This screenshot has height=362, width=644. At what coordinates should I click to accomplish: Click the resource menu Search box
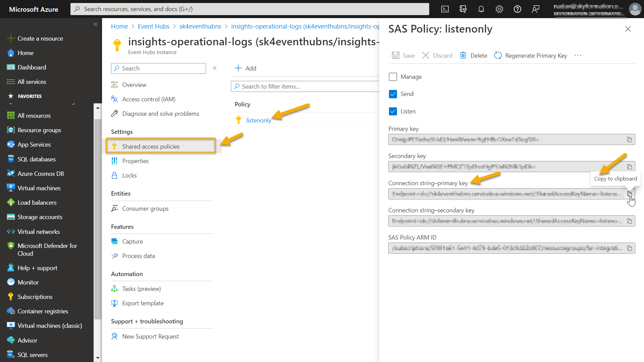[x=158, y=68]
